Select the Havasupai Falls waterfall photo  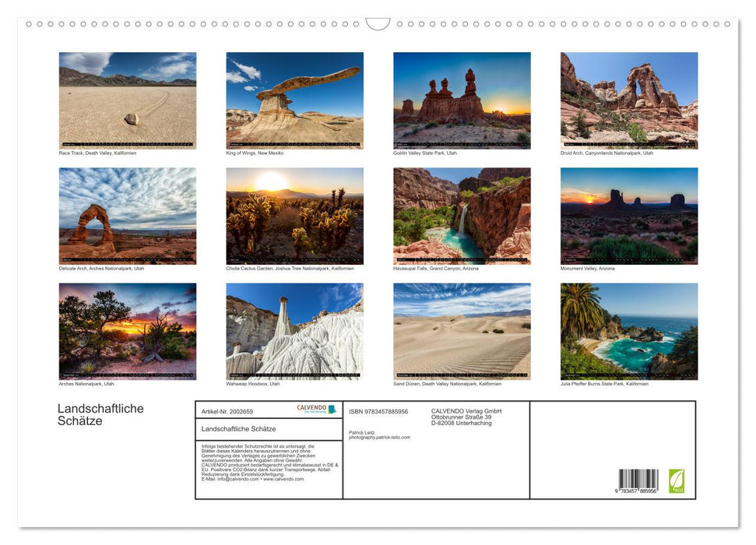pyautogui.click(x=462, y=216)
